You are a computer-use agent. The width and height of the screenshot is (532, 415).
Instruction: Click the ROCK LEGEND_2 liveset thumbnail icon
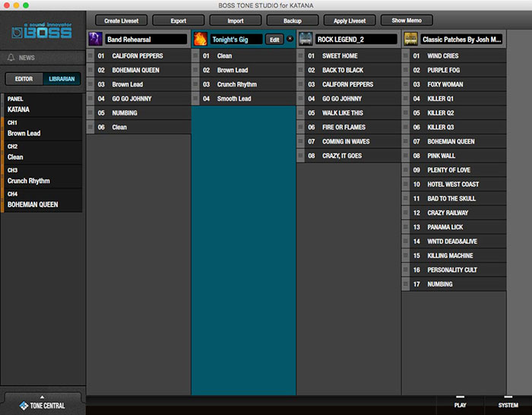(306, 39)
